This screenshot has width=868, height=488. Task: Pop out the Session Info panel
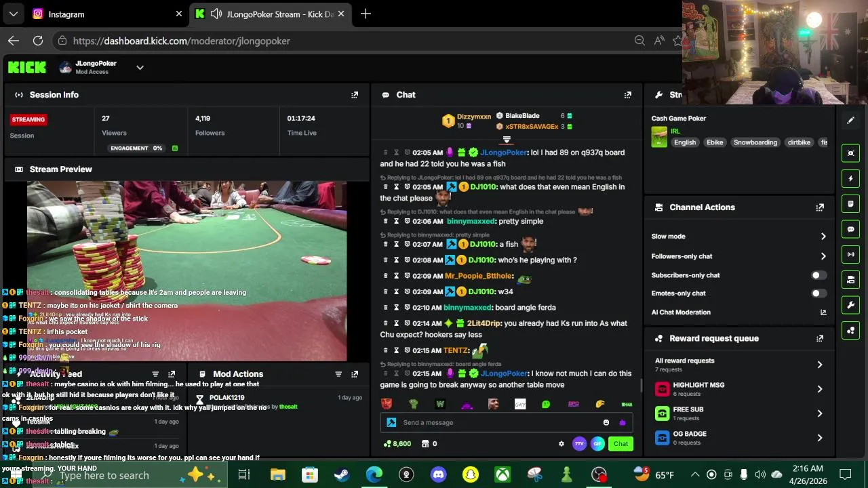click(x=355, y=95)
